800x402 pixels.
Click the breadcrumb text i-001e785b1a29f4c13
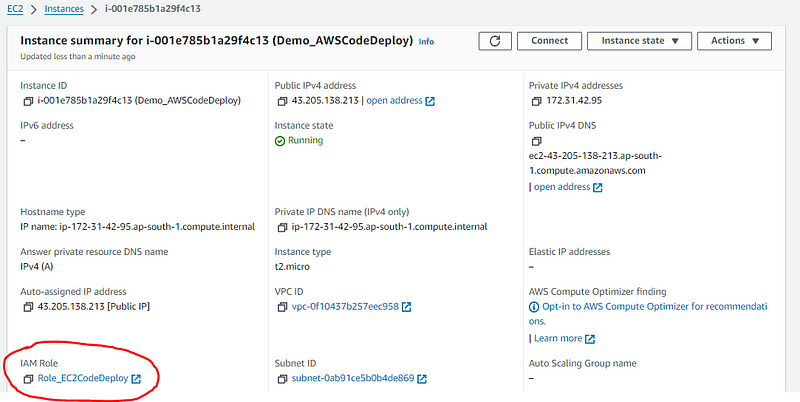[x=153, y=9]
